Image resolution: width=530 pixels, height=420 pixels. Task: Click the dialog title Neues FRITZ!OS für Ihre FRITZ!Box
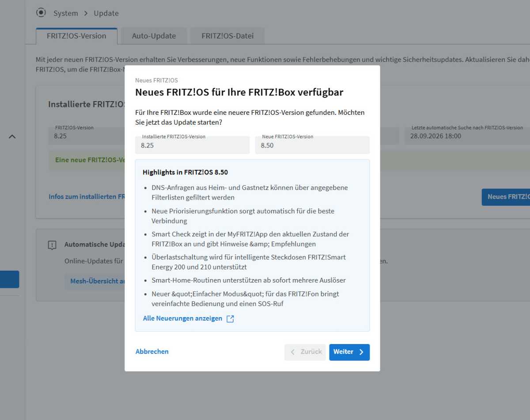[x=239, y=92]
